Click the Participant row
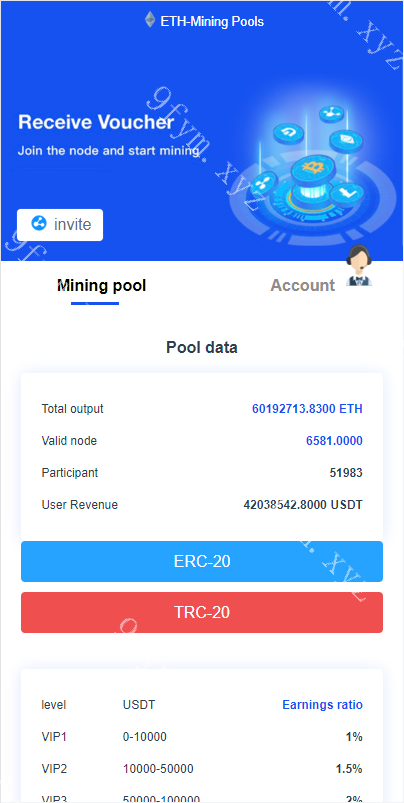Viewport: 404px width, 803px height. 202,473
